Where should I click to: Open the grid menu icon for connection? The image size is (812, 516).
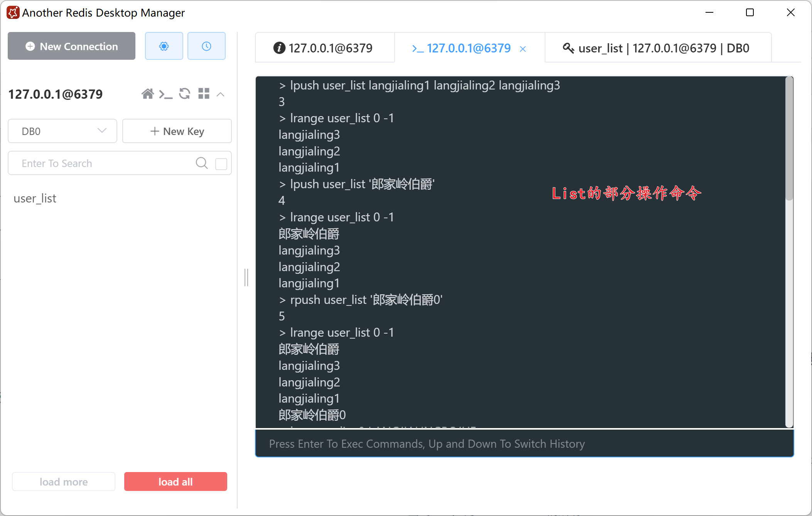[204, 94]
